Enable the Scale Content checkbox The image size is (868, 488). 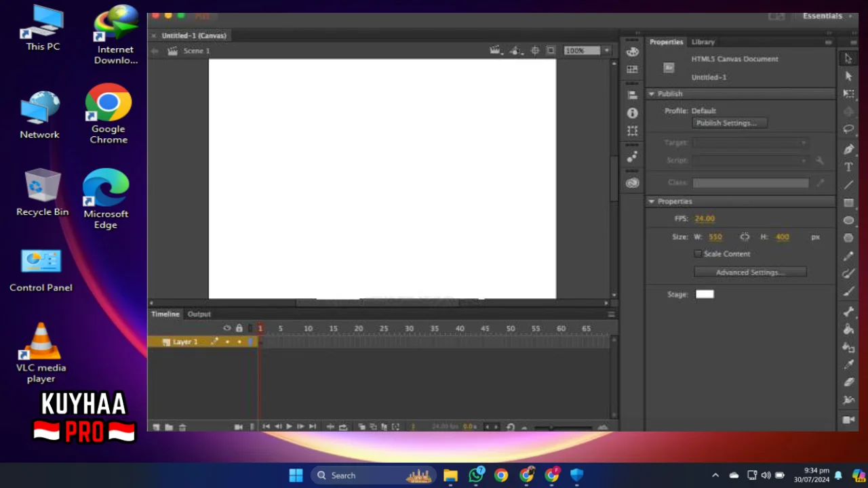[x=697, y=253]
